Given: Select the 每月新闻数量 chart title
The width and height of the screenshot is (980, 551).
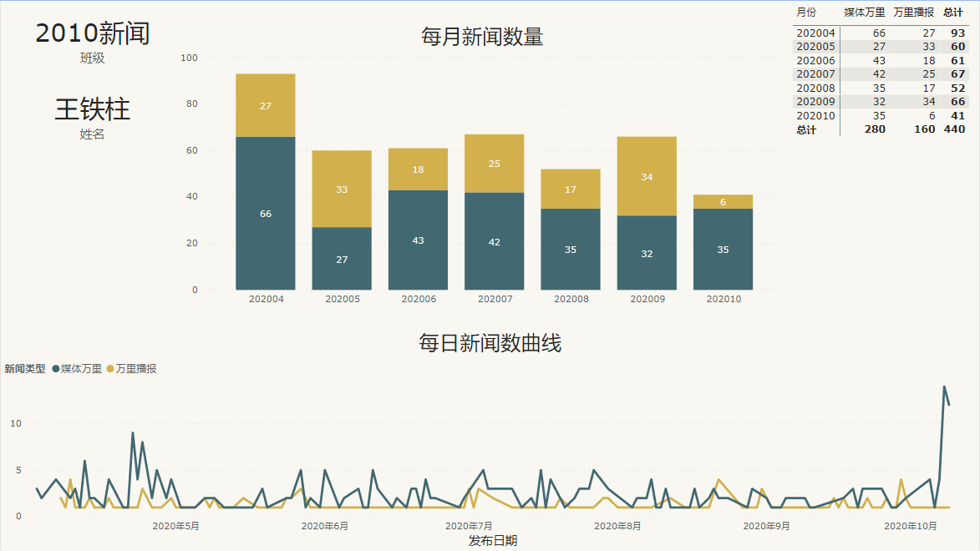Looking at the screenshot, I should (482, 37).
